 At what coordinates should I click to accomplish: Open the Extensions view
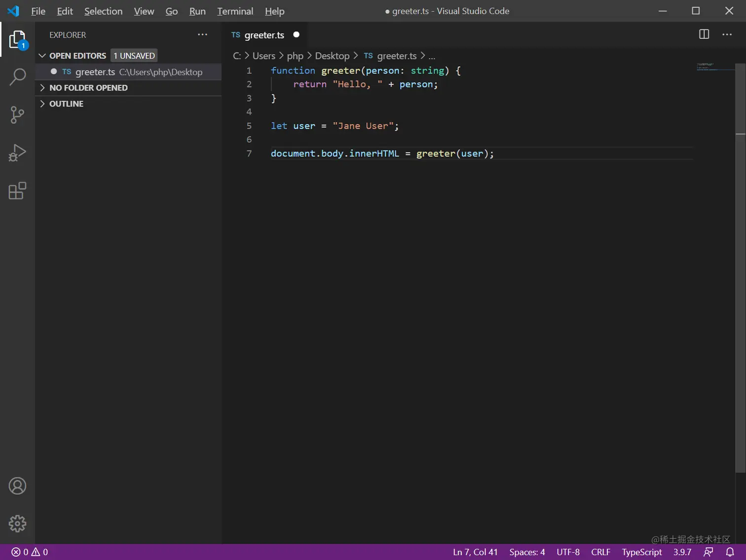[17, 191]
